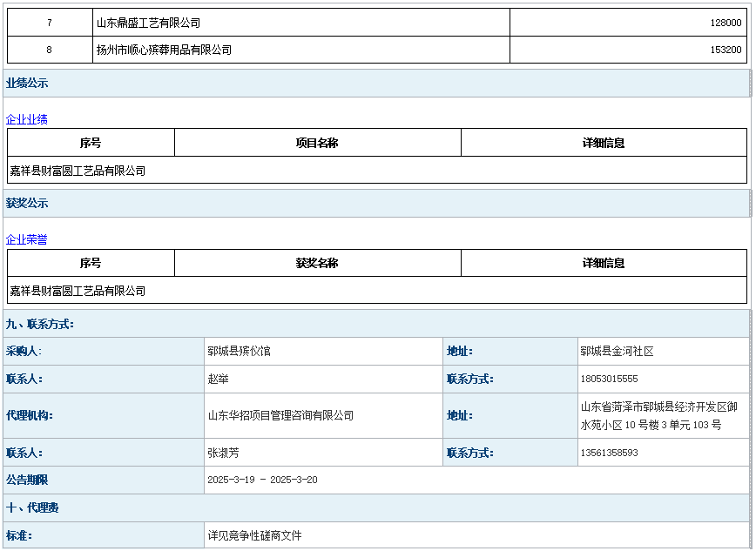The image size is (756, 551).
Task: Select the 获奖名称 column header
Action: 317,263
